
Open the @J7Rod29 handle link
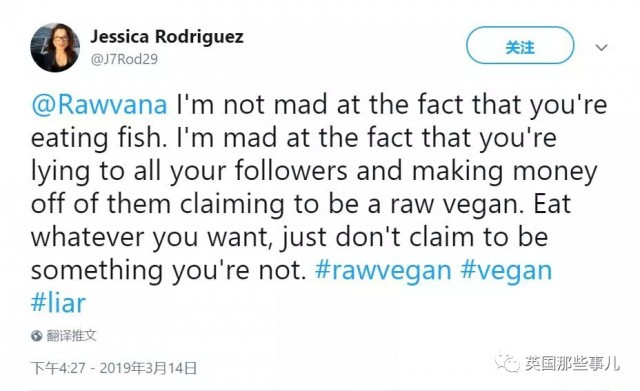[x=124, y=59]
